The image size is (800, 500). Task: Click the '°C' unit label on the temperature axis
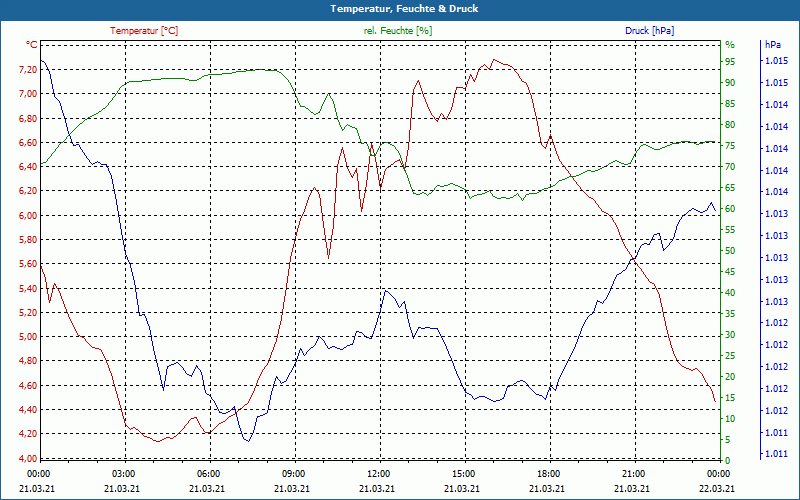(32, 45)
